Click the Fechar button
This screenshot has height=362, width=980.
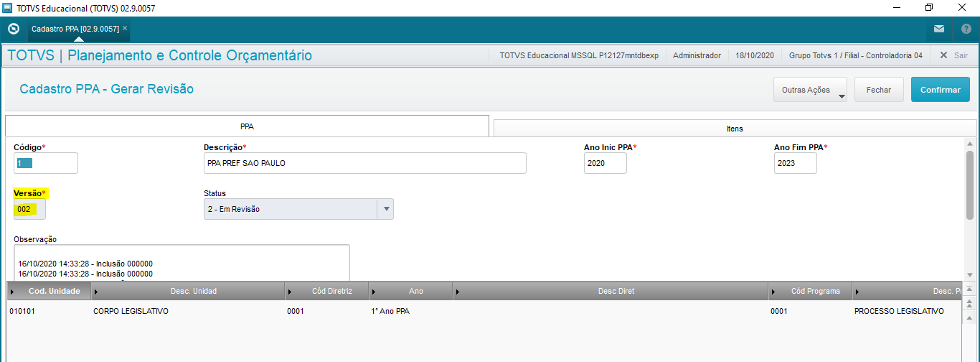click(x=879, y=90)
